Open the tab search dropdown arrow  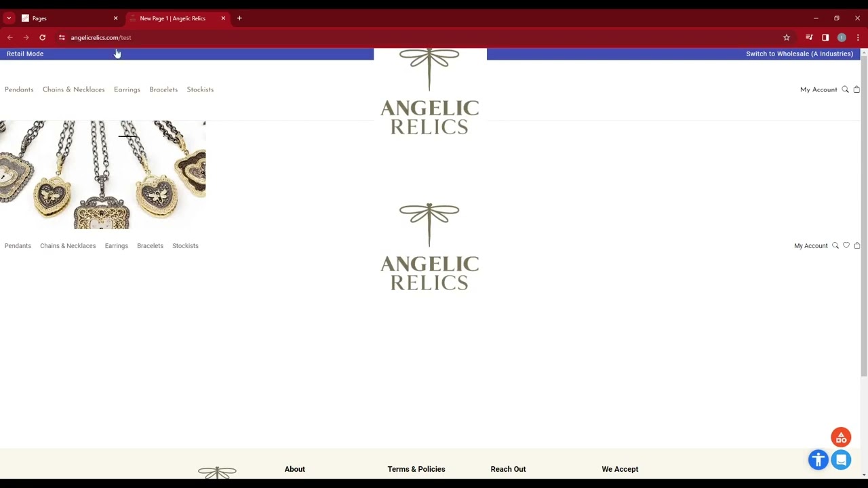(9, 18)
